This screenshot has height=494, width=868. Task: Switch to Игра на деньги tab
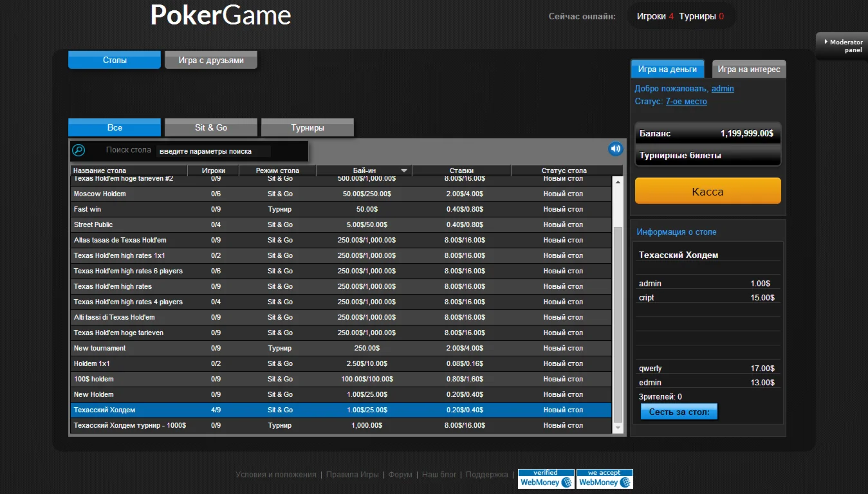667,69
